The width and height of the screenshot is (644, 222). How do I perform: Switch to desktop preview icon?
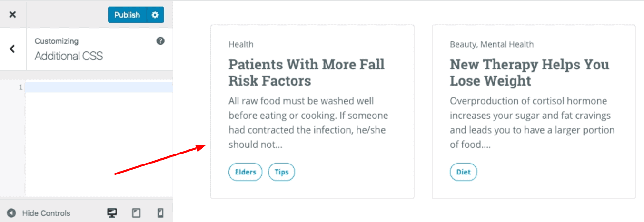click(112, 213)
